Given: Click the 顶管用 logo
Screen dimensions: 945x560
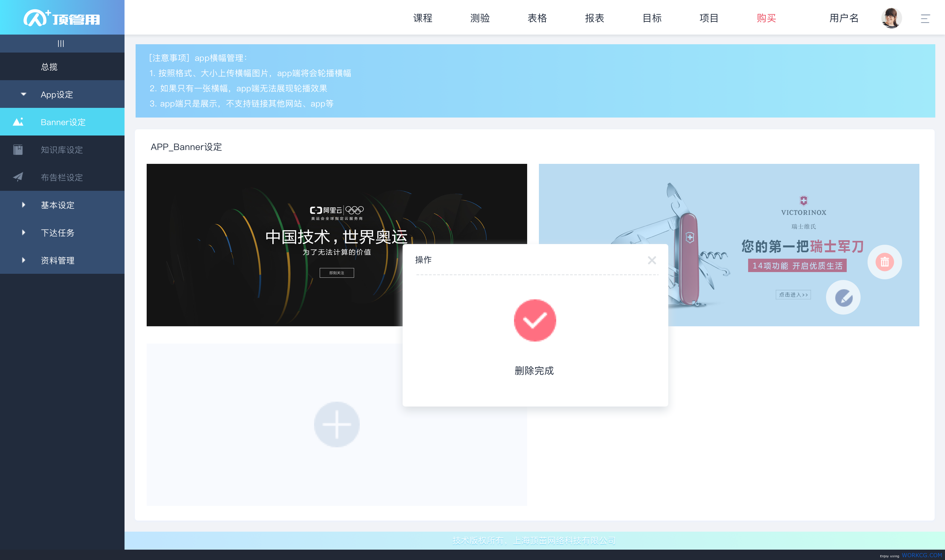Looking at the screenshot, I should coord(62,18).
